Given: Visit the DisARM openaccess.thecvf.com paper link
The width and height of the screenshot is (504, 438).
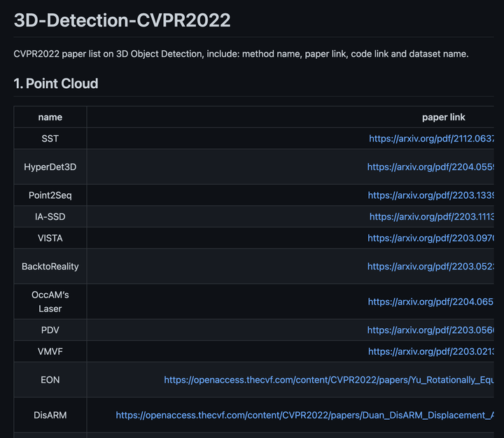Looking at the screenshot, I should pyautogui.click(x=305, y=415).
